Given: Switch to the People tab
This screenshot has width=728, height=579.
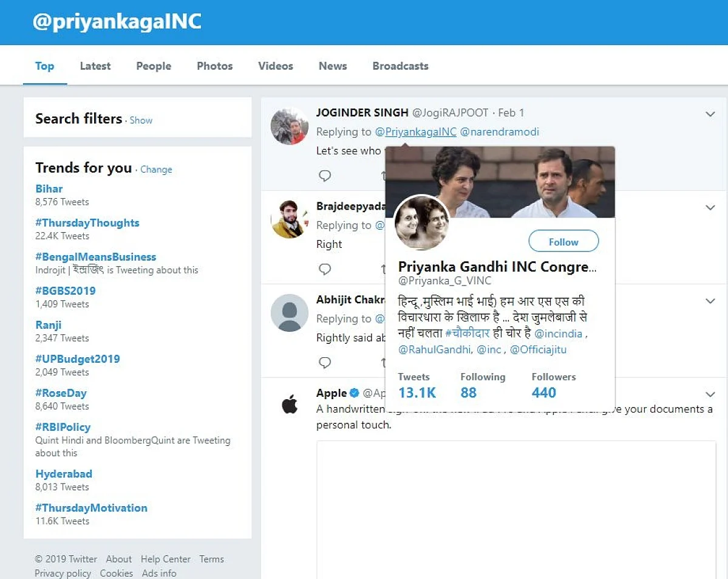Looking at the screenshot, I should (154, 66).
